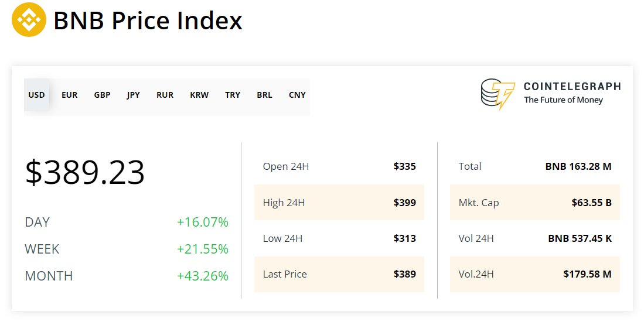This screenshot has height=325, width=644.
Task: Click the High 24H row
Action: click(339, 203)
